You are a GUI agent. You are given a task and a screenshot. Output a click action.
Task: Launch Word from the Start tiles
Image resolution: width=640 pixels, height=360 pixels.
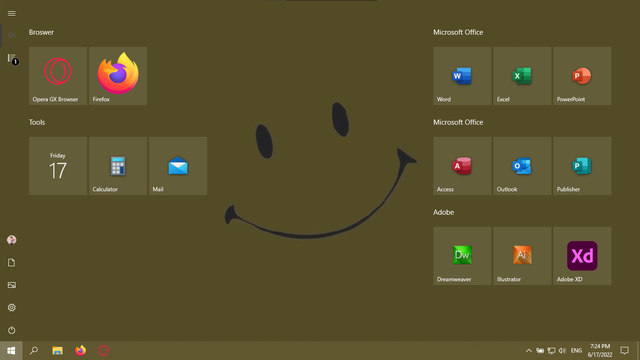pyautogui.click(x=462, y=76)
